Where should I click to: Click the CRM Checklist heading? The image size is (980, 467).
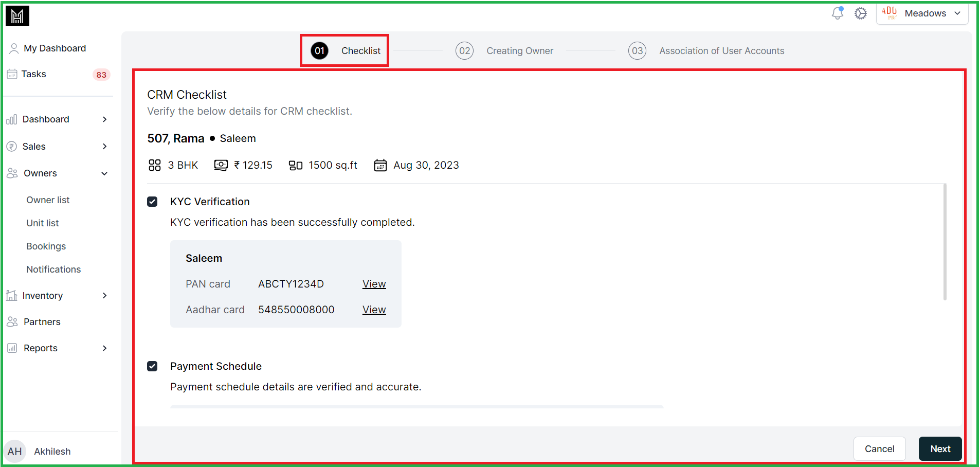187,95
